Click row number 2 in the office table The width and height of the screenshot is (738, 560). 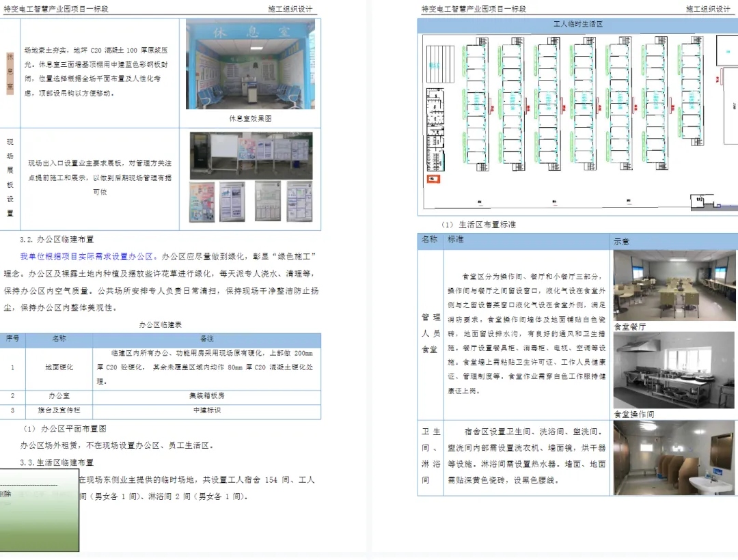click(13, 396)
